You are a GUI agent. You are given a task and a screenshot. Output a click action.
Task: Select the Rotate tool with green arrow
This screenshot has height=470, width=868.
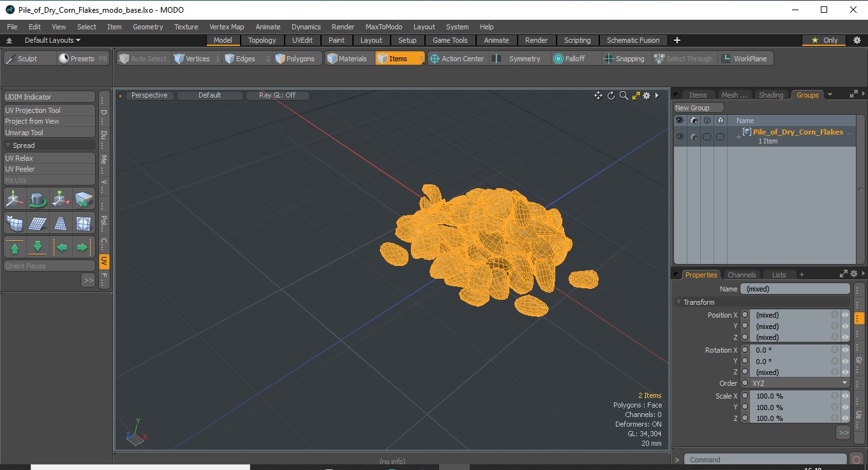[x=38, y=199]
